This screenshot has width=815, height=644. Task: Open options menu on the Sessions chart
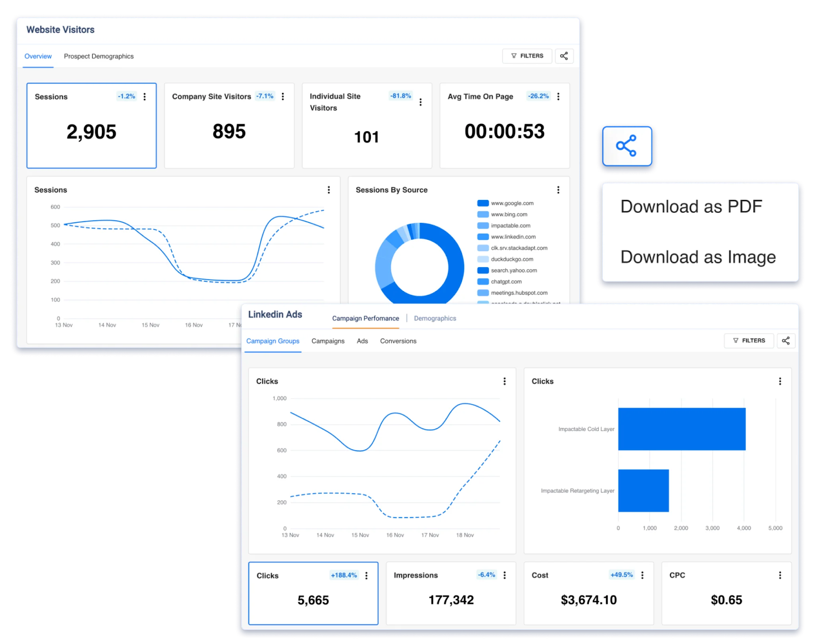point(329,189)
